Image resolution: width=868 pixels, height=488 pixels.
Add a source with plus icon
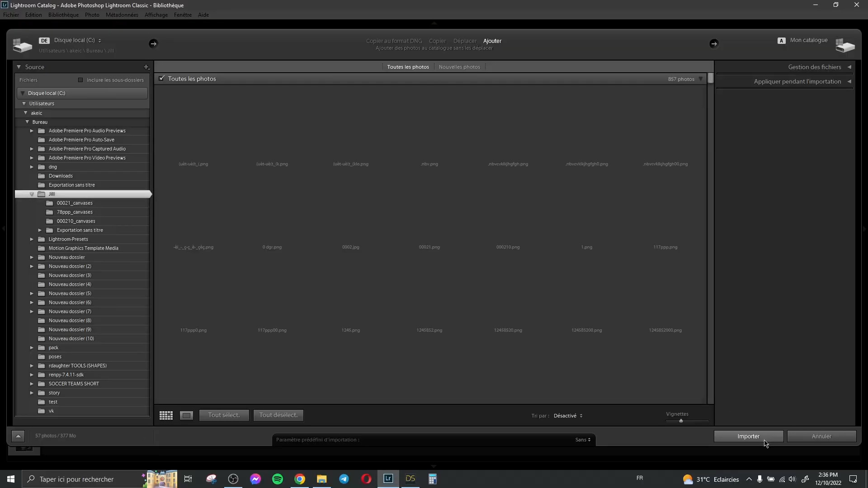(x=146, y=67)
